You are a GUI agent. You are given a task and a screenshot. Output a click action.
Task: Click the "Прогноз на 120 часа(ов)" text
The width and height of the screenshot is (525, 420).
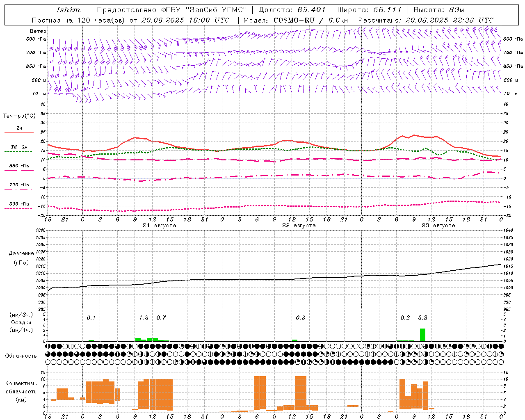[78, 20]
